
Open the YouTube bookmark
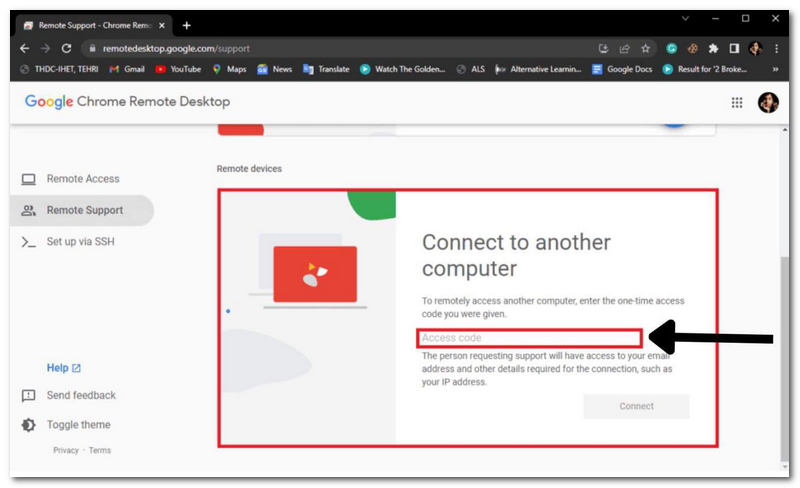coord(178,69)
